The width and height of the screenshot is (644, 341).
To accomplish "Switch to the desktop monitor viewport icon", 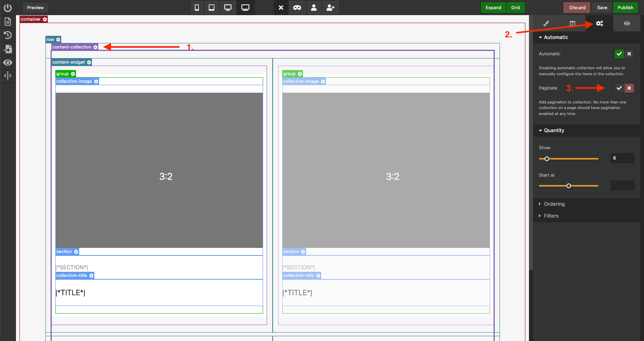I will click(228, 8).
